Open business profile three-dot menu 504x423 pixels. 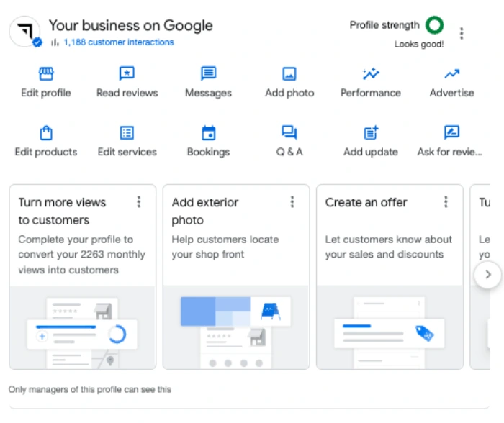pos(462,33)
